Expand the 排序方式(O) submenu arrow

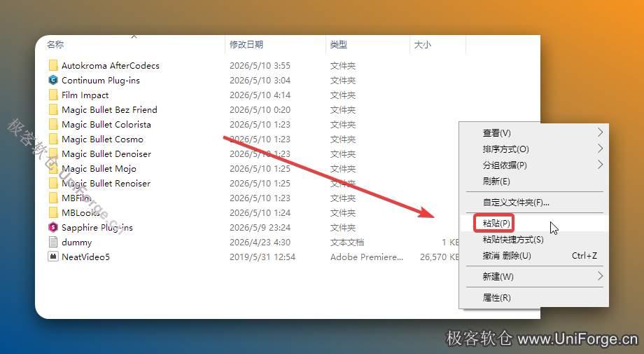point(600,149)
